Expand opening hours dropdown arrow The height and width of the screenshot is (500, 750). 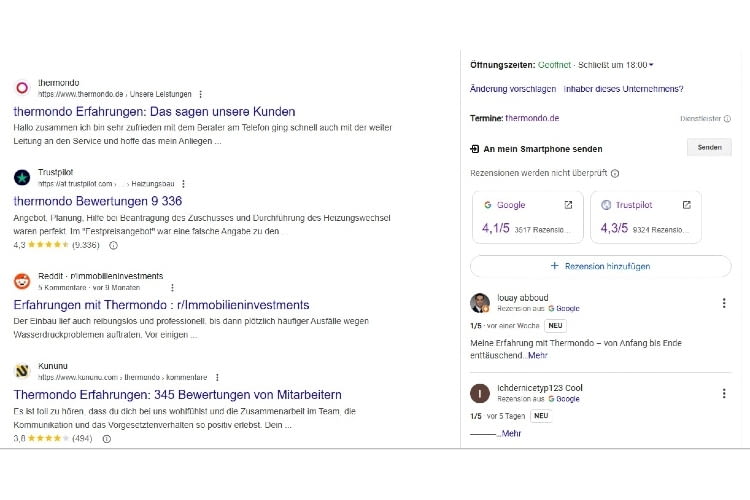[651, 65]
